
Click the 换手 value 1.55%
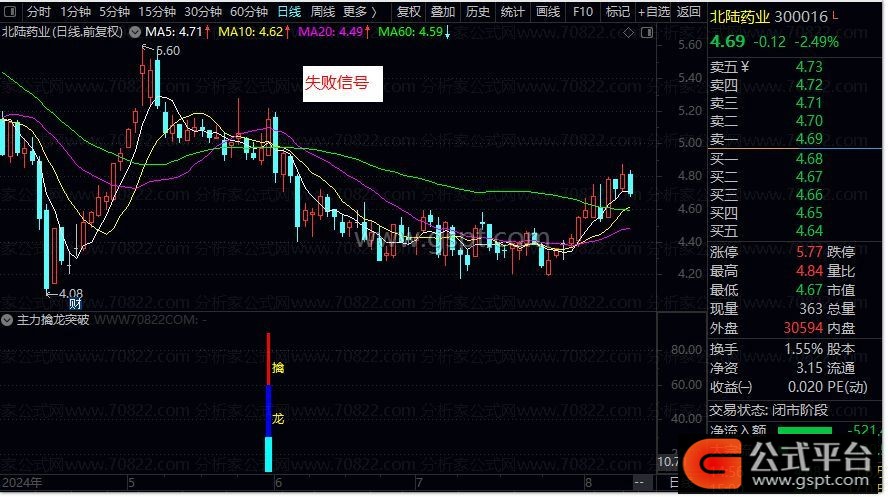[x=803, y=350]
